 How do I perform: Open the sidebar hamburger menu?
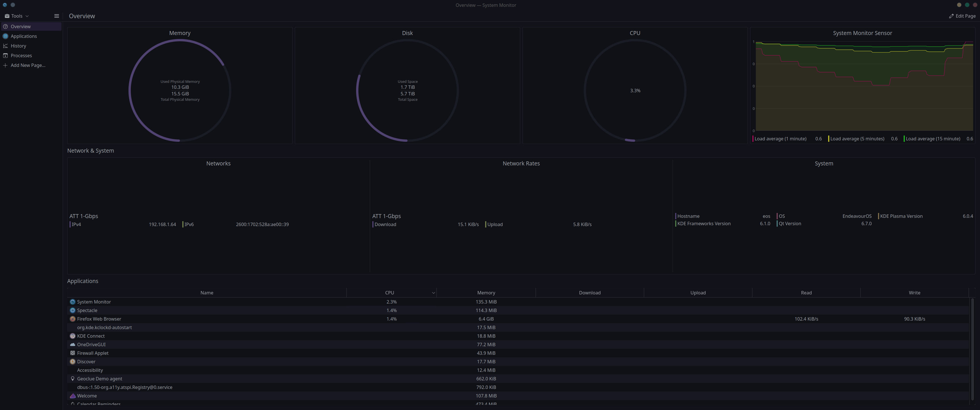(56, 16)
